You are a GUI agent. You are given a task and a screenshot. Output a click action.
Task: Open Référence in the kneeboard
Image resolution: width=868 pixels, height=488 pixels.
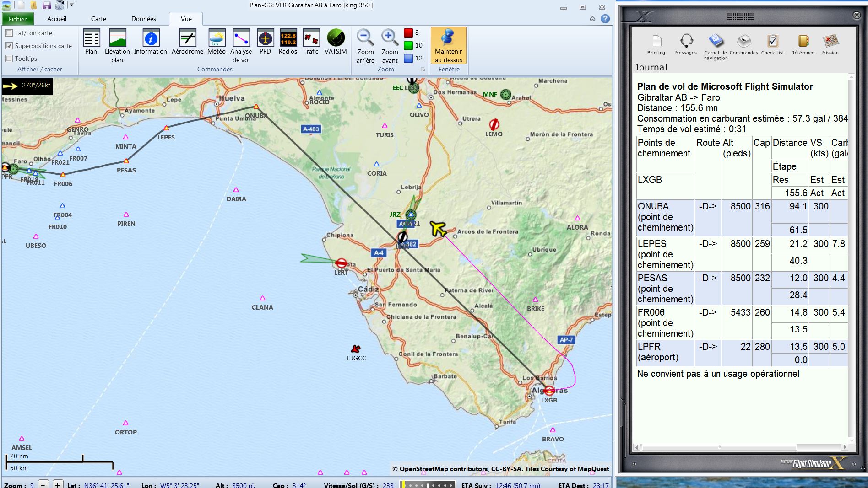[803, 45]
